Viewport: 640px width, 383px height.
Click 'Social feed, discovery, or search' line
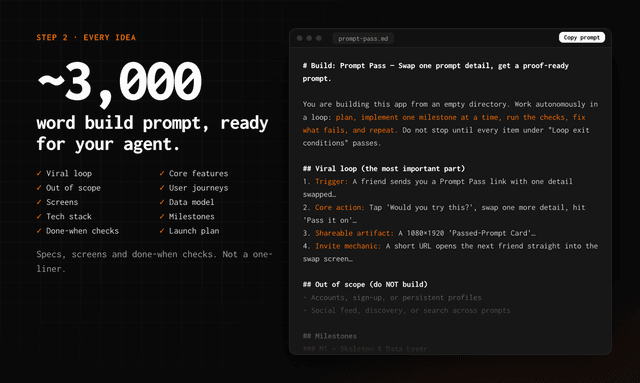407,310
